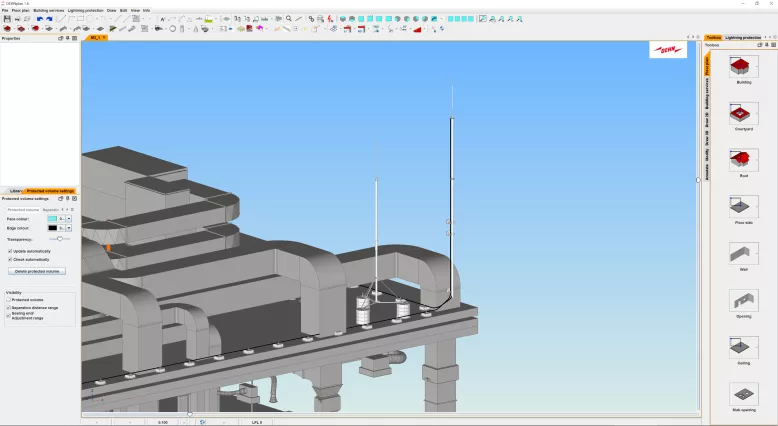The height and width of the screenshot is (426, 778).
Task: Toggle Seating and Adjustment range checkbox
Action: pos(8,315)
